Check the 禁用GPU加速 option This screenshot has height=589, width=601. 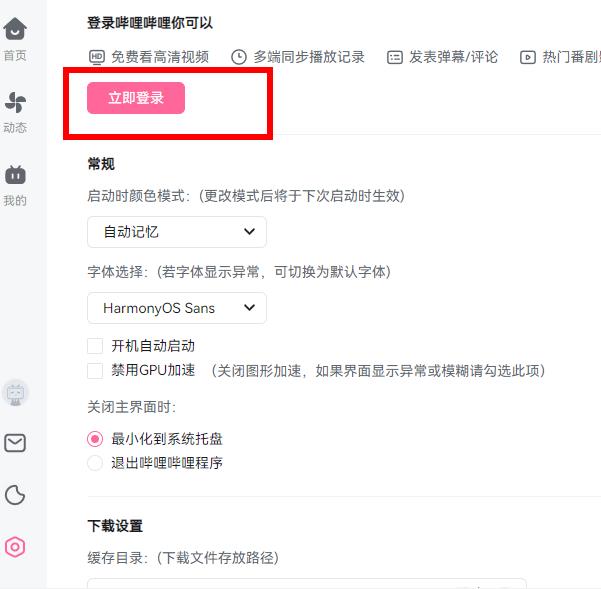pyautogui.click(x=96, y=371)
